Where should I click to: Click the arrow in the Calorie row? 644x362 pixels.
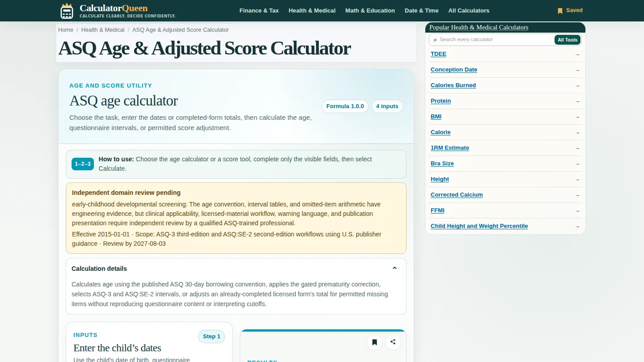coord(577,133)
